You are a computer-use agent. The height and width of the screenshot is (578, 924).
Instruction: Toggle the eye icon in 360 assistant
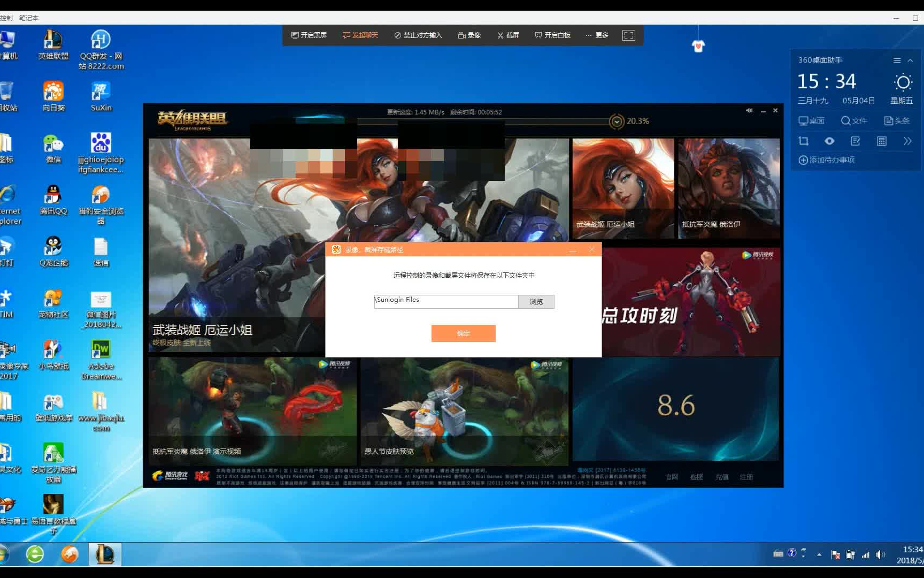tap(829, 141)
